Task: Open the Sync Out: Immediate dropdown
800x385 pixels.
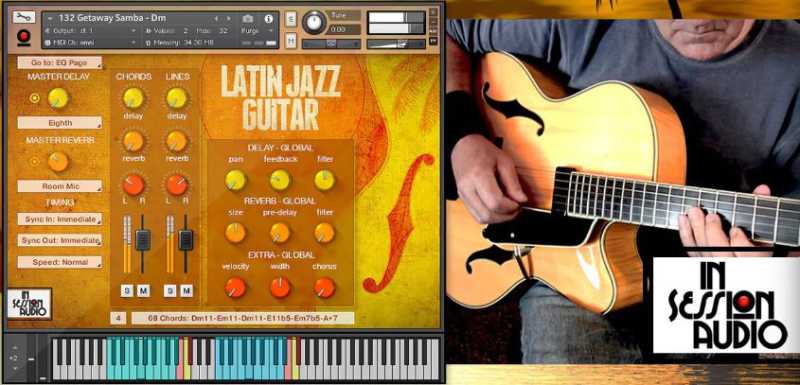Action: pyautogui.click(x=60, y=240)
